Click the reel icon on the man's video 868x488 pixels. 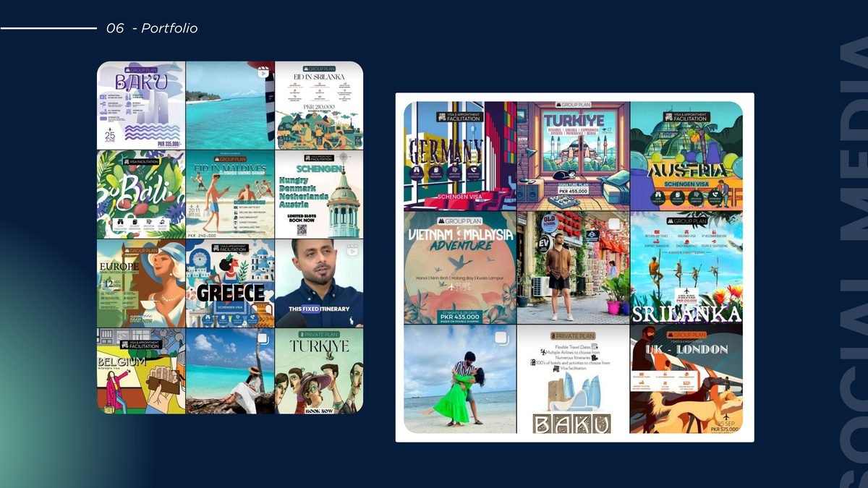click(x=353, y=250)
